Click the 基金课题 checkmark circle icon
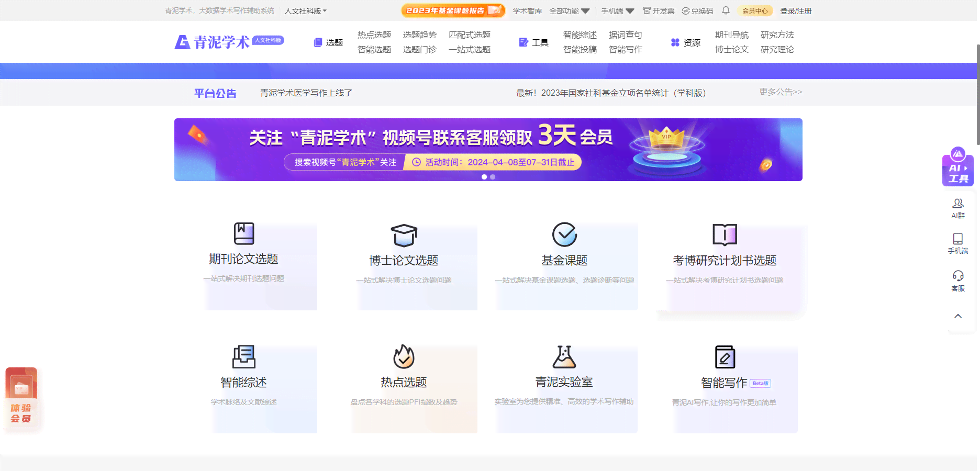The height and width of the screenshot is (471, 980). (564, 234)
